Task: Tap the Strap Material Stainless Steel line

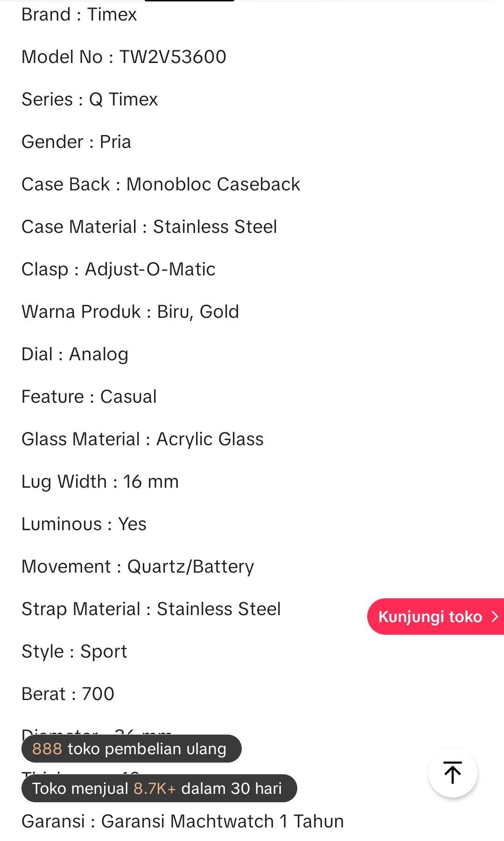Action: [151, 609]
